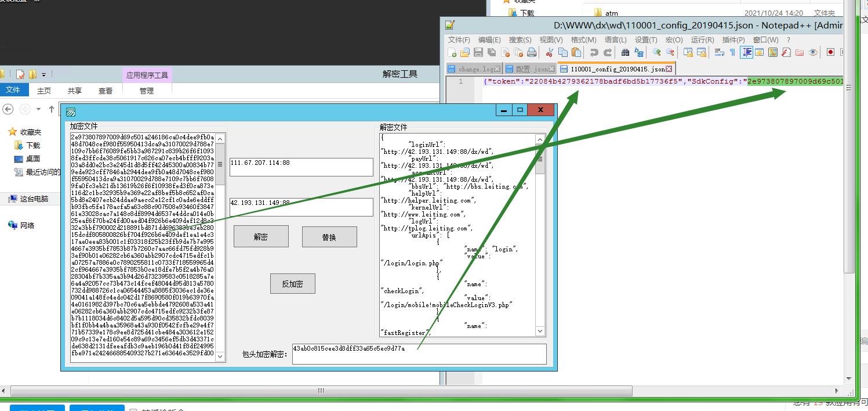Switch to the change.log tab
Image resolution: width=868 pixels, height=411 pixels.
click(x=473, y=69)
